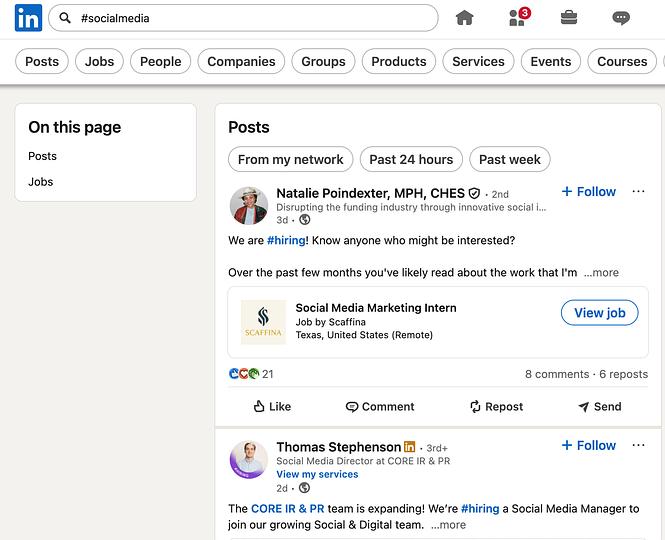Select the Events filter pill

click(550, 62)
